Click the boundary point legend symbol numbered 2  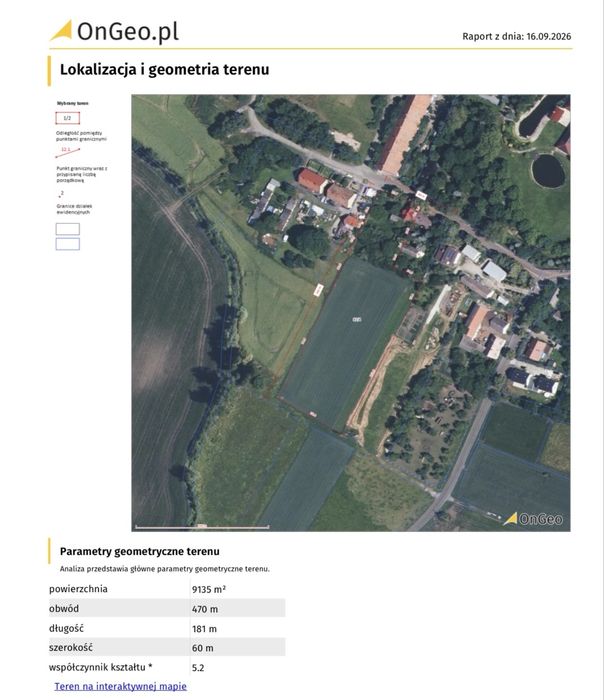tap(61, 194)
